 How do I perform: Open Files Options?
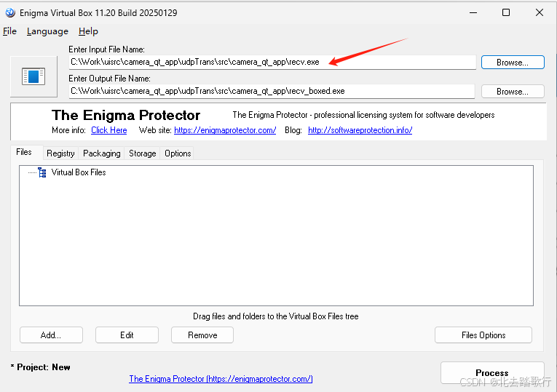[x=483, y=335]
